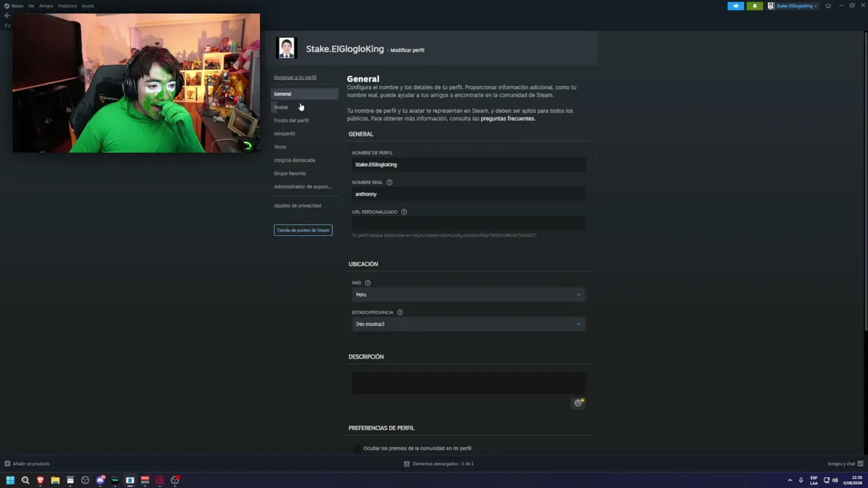Open the OBS icon with red badge
The height and width of the screenshot is (488, 868).
coord(175,481)
